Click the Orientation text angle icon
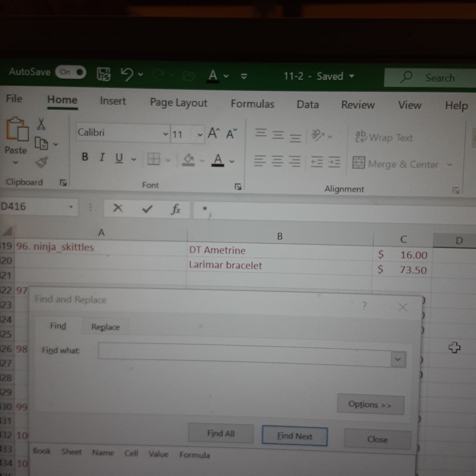Viewport: 476px width, 476px height. coord(317,135)
